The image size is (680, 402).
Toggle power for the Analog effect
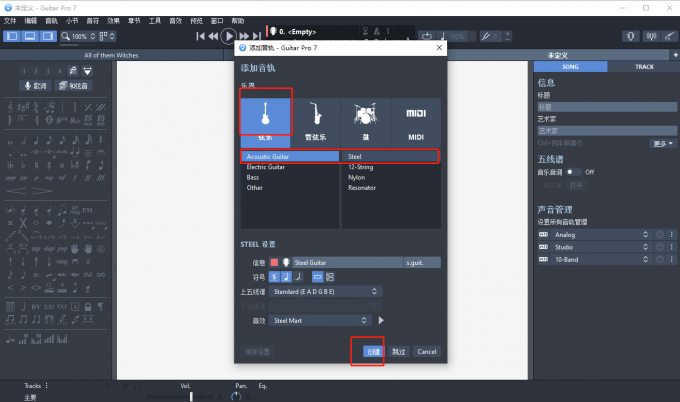coord(658,234)
